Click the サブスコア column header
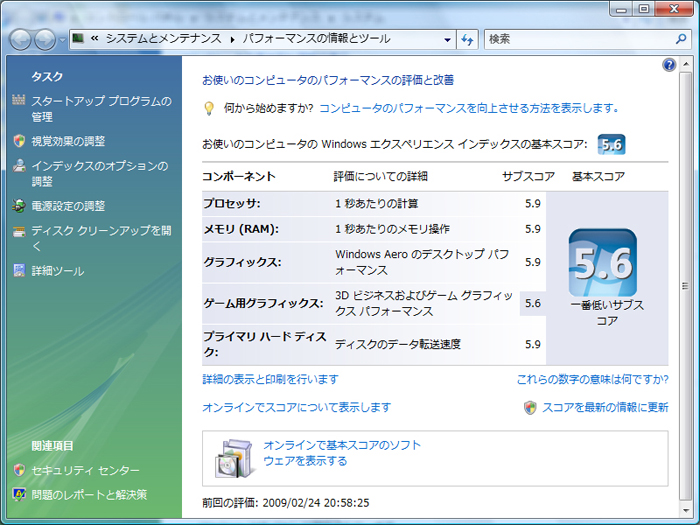This screenshot has height=525, width=700. pyautogui.click(x=528, y=176)
